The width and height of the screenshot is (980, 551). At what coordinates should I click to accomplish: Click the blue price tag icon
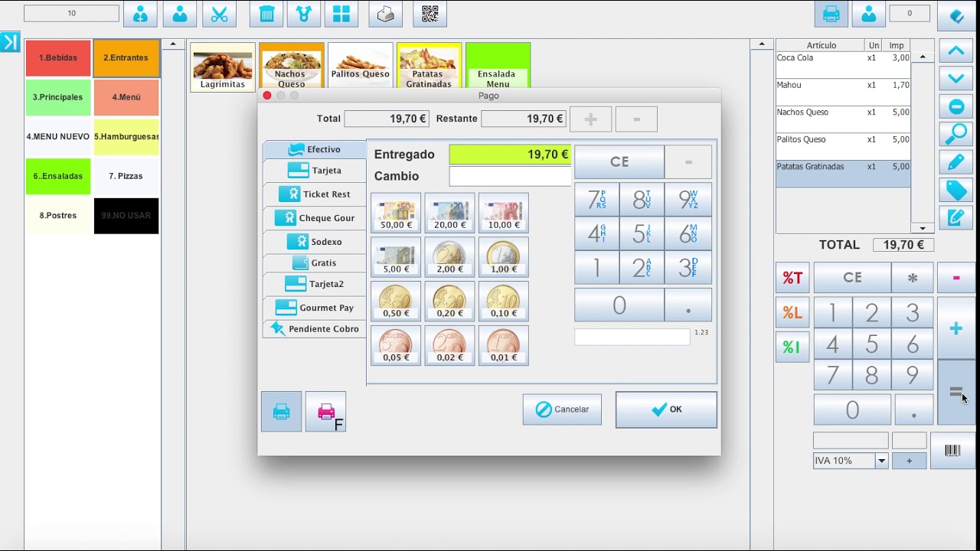(956, 190)
